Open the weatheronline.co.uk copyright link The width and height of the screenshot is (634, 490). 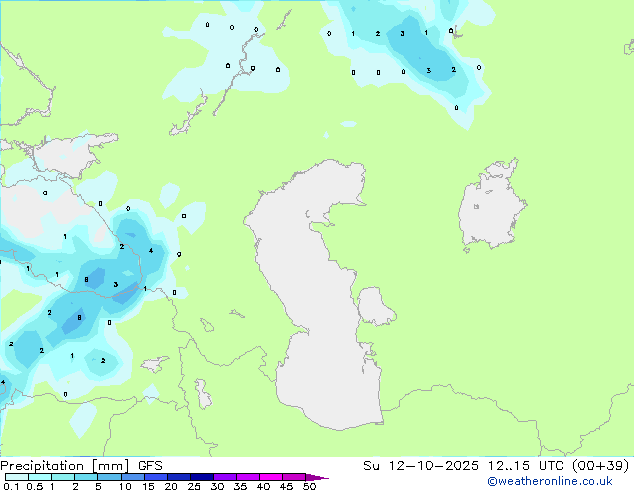[x=549, y=481]
